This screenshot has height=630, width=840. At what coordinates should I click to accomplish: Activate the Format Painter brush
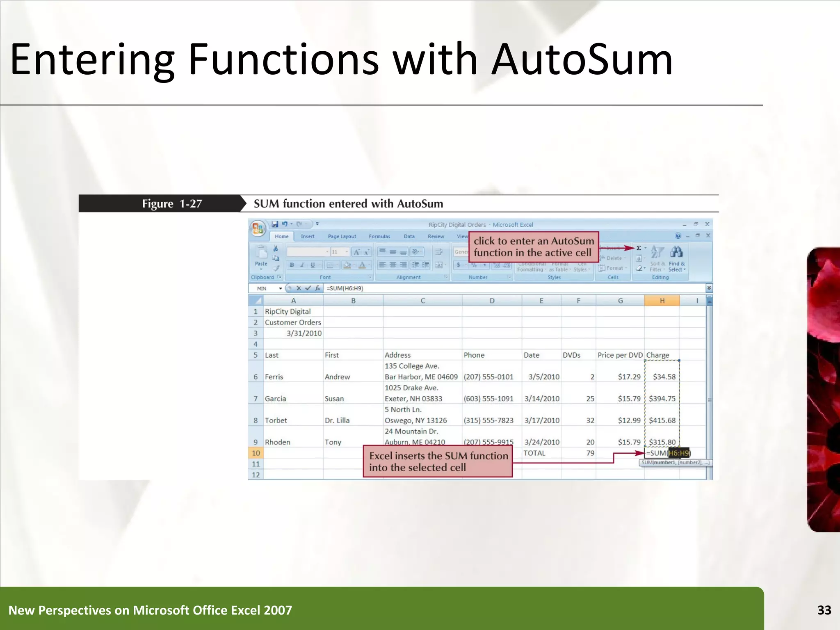tap(276, 268)
